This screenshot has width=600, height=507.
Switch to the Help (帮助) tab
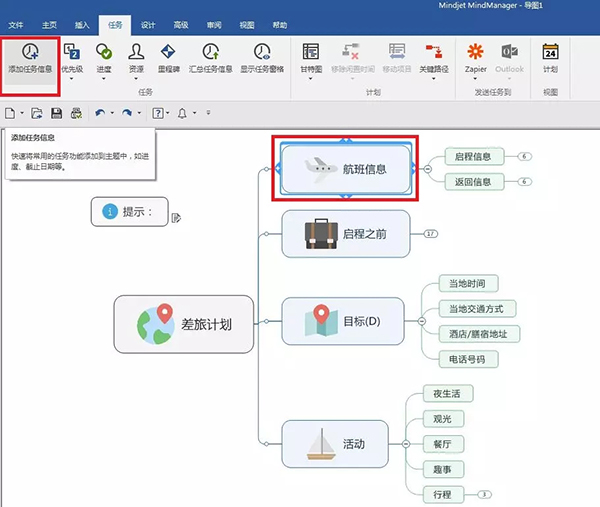click(280, 25)
